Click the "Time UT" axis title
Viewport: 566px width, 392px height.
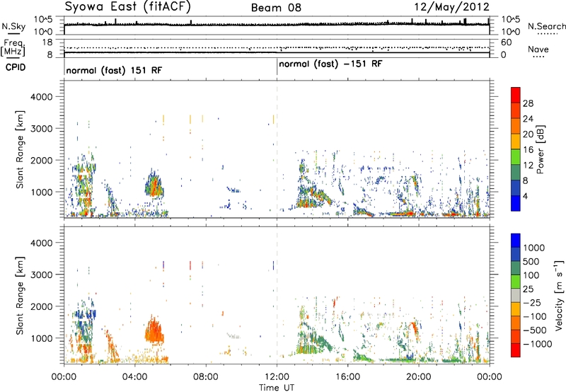(277, 388)
